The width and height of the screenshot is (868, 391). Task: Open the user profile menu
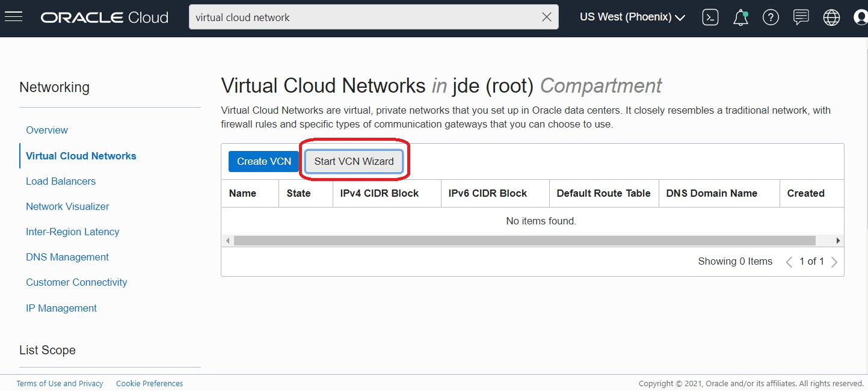[x=861, y=17]
